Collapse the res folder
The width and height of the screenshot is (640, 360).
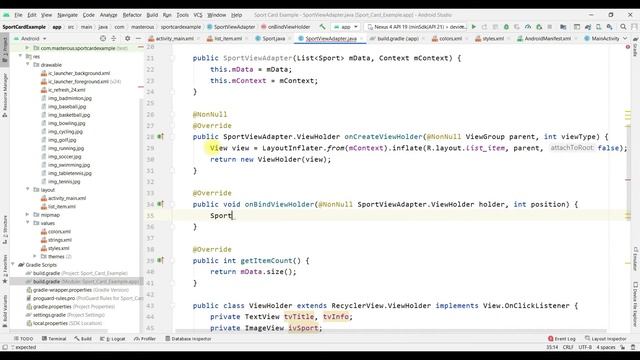pyautogui.click(x=20, y=56)
